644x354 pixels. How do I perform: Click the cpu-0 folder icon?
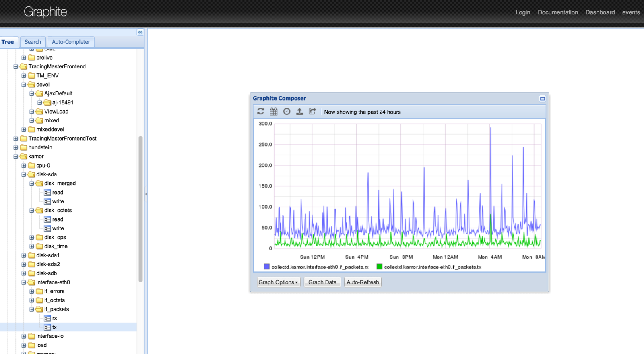click(x=31, y=166)
